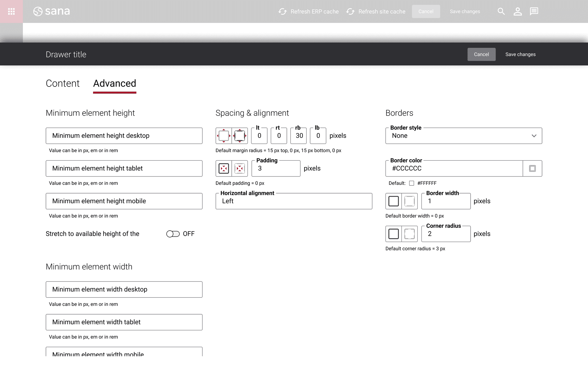Viewport: 588px width, 368px height.
Task: Toggle stretch to available height switch
Action: click(x=173, y=234)
